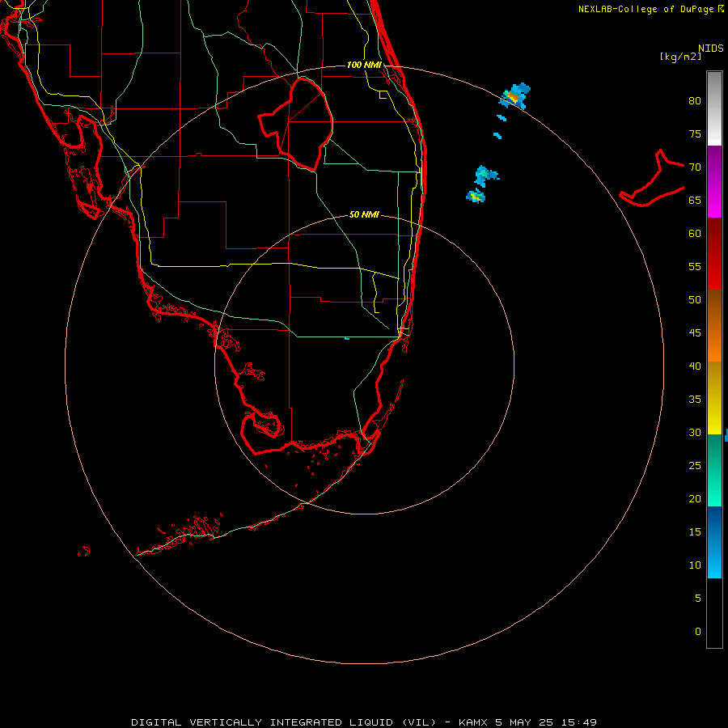728x728 pixels.
Task: Click the 80 value on the scale
Action: pos(695,101)
